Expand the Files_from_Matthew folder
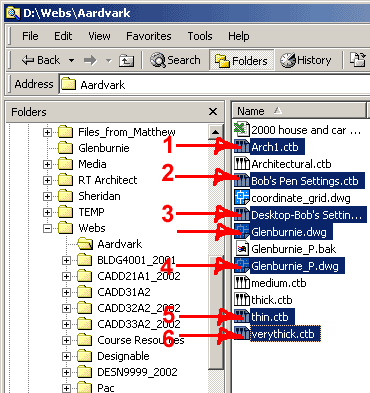 (47, 132)
